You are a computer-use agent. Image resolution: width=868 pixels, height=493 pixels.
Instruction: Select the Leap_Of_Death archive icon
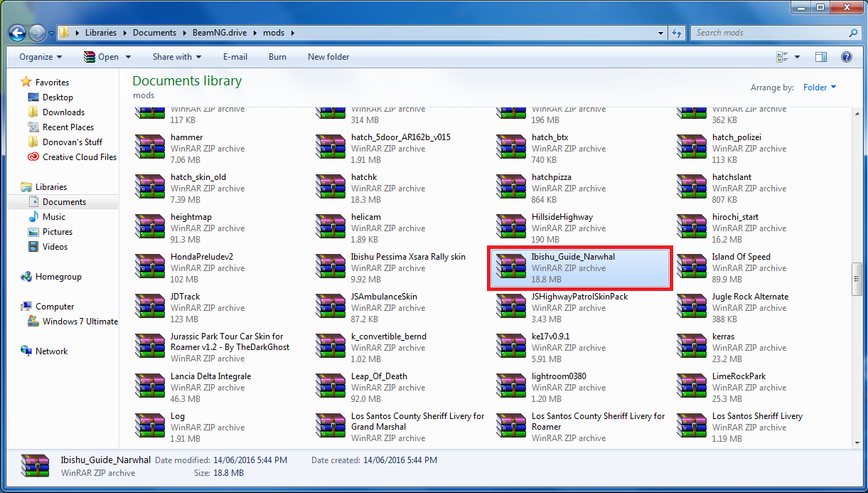[331, 387]
